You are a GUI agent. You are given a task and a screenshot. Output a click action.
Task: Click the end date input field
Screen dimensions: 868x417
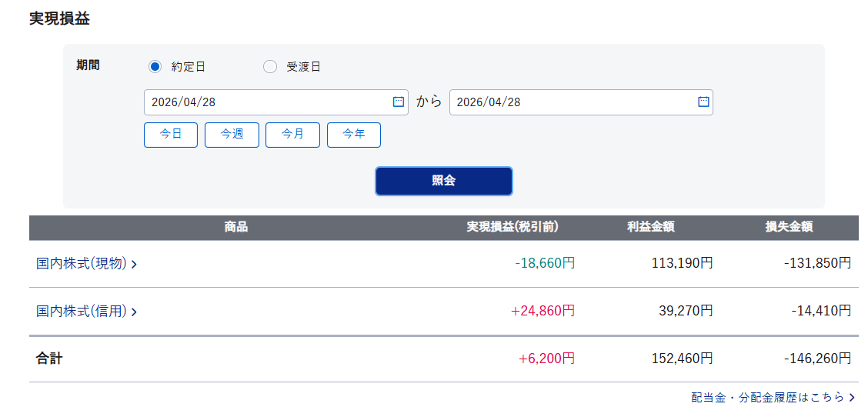[569, 102]
